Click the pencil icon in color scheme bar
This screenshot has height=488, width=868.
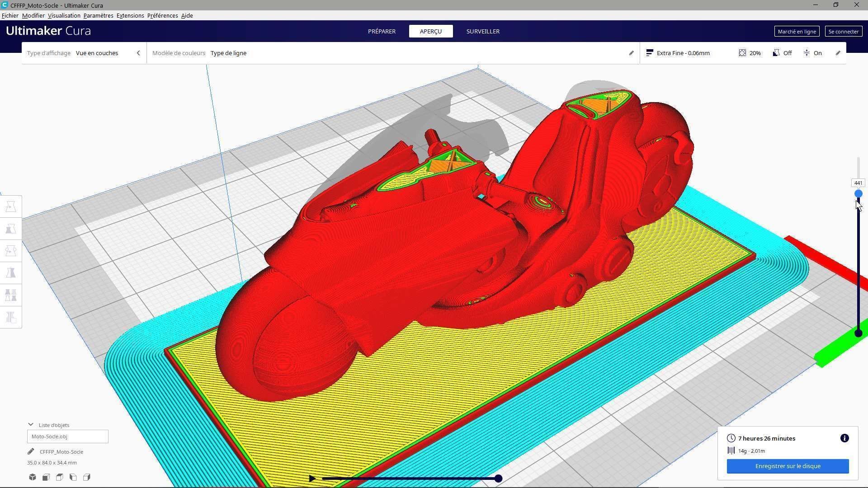(632, 53)
